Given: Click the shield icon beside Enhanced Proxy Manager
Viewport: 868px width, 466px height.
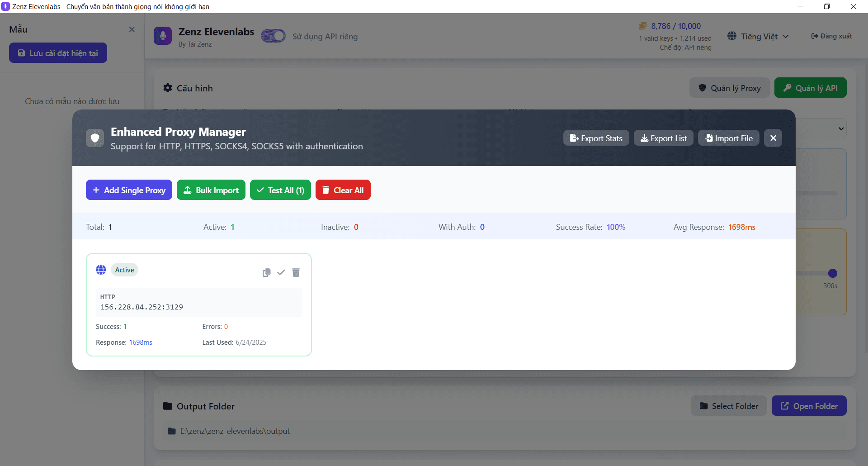Looking at the screenshot, I should click(95, 138).
